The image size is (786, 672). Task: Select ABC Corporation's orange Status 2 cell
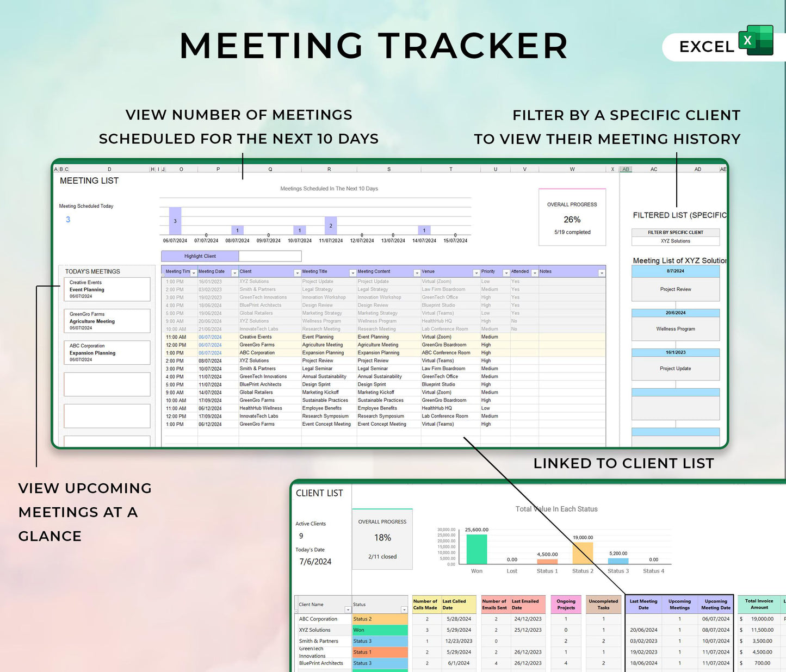pos(380,619)
